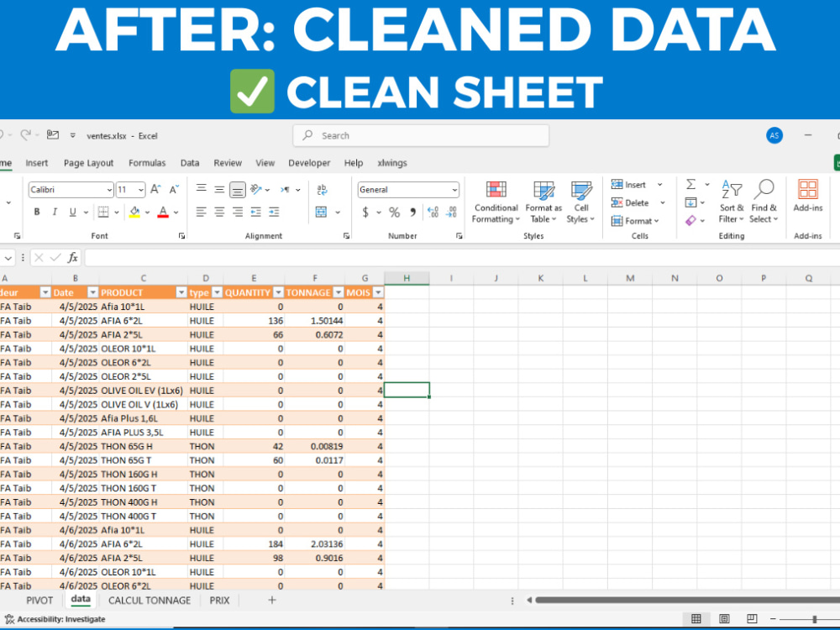Toggle Bottom Align button

click(238, 190)
